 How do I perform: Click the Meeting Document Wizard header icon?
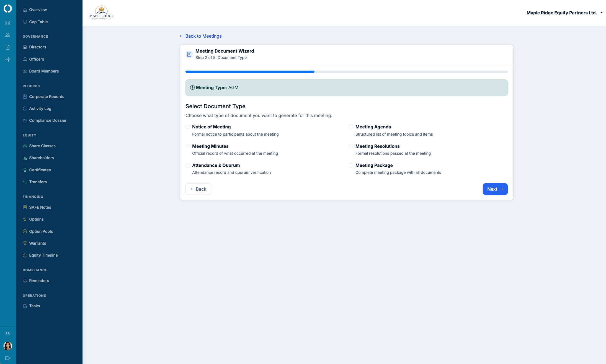pos(189,54)
